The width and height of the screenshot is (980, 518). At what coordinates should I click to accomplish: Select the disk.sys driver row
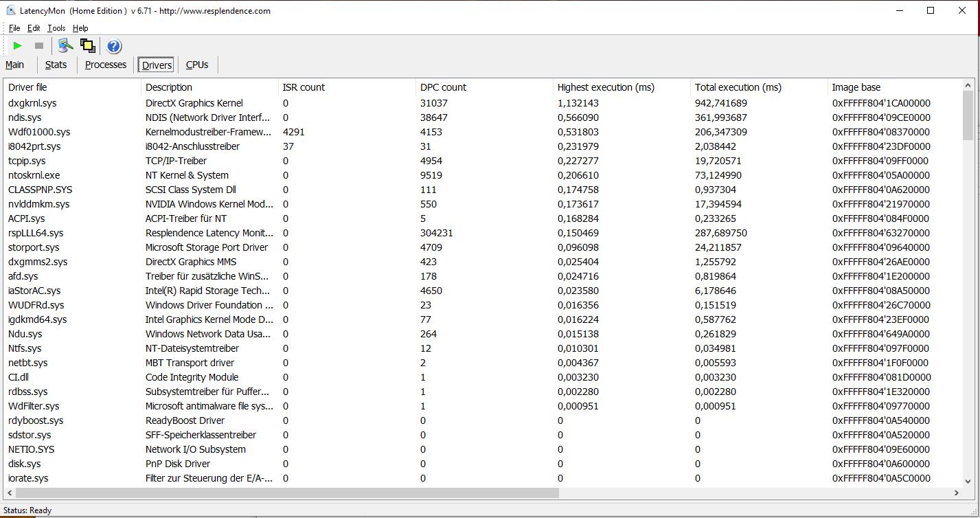[483, 464]
